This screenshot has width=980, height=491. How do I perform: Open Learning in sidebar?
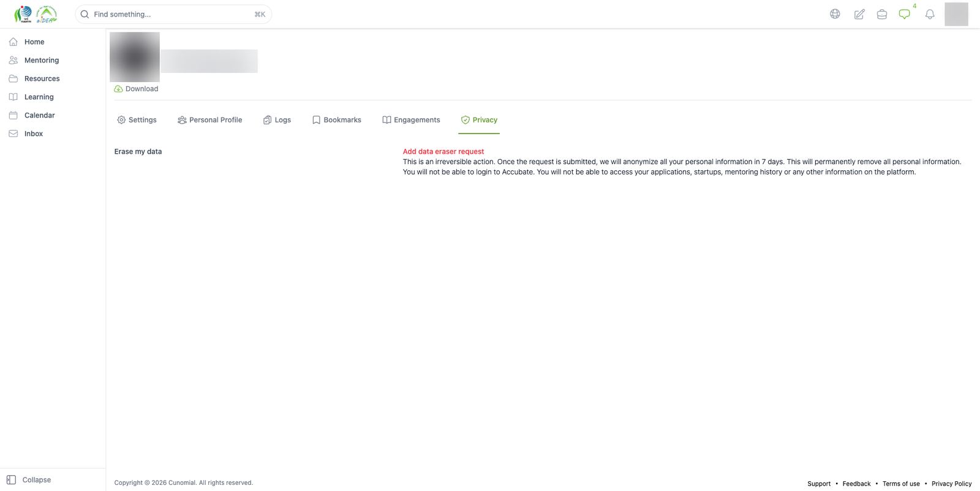point(39,97)
